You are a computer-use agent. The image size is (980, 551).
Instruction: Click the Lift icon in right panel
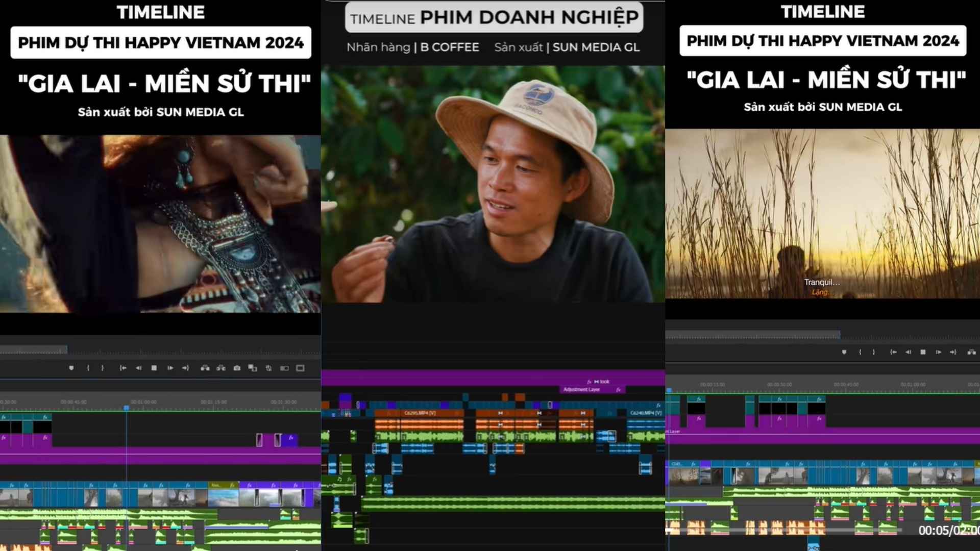pos(971,352)
